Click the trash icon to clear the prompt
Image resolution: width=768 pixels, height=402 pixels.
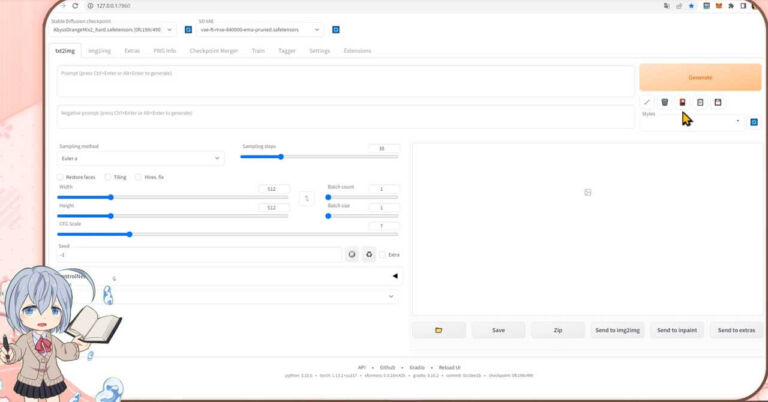click(x=665, y=102)
